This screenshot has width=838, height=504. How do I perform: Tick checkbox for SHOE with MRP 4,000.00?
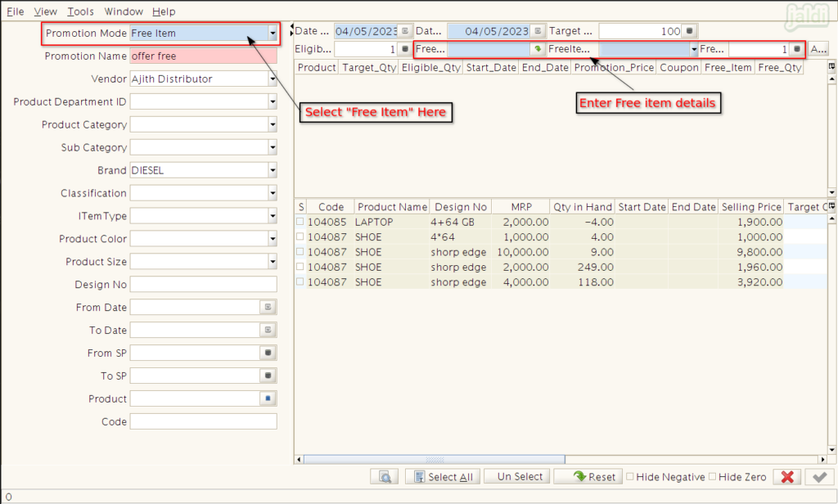tap(300, 281)
